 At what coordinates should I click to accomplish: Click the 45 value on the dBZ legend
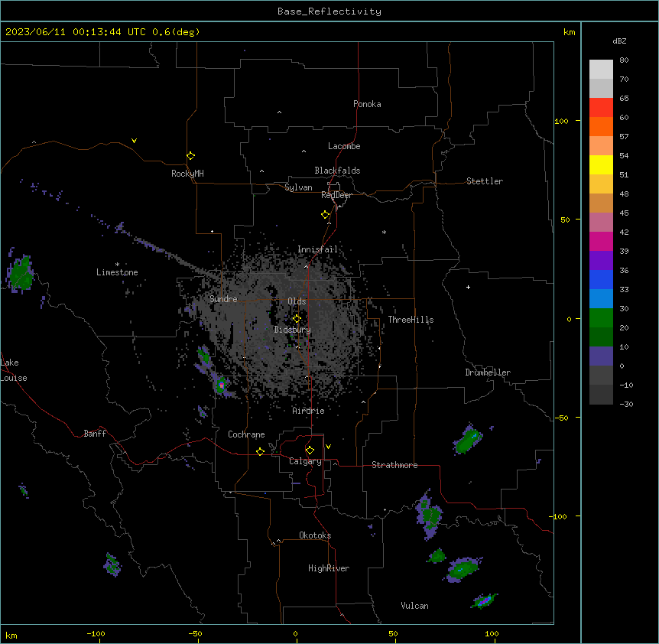[x=624, y=213]
